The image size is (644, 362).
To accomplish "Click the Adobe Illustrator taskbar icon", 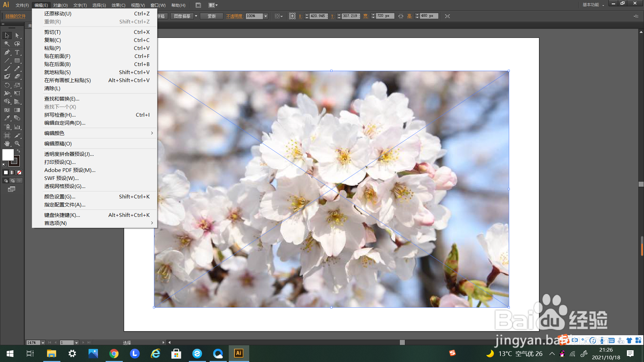I will (238, 353).
